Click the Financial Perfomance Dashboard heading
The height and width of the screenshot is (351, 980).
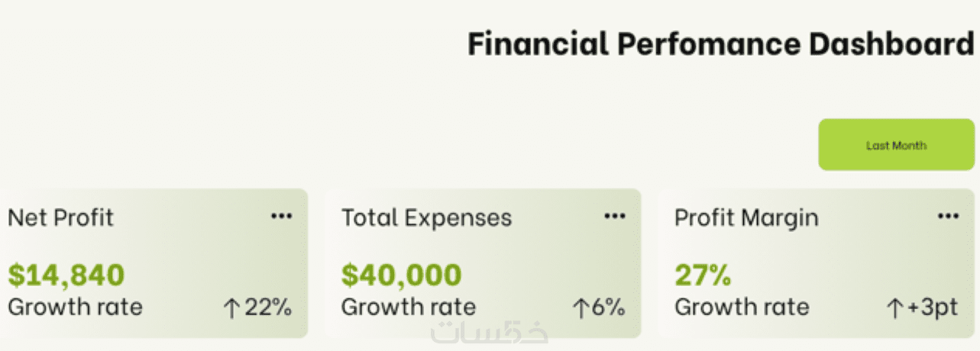pyautogui.click(x=721, y=44)
